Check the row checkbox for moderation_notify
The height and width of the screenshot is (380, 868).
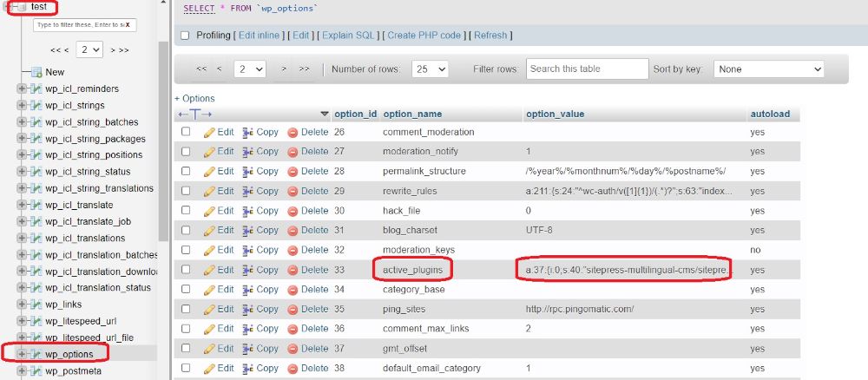click(186, 151)
